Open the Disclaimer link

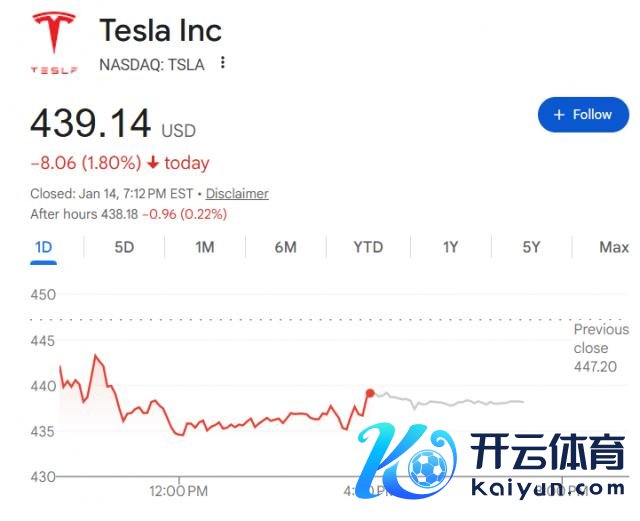[237, 194]
